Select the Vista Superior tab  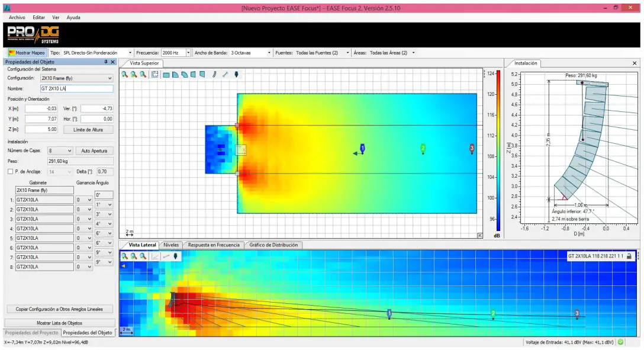pyautogui.click(x=144, y=63)
